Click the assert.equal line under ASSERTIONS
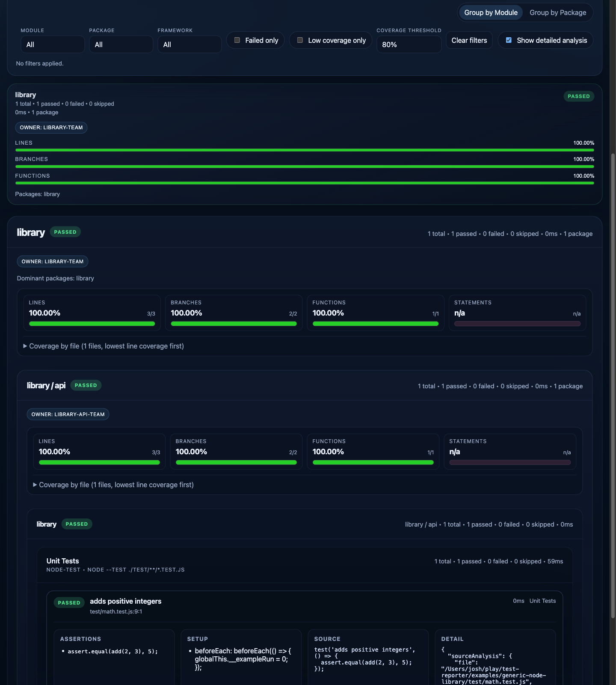This screenshot has height=685, width=616. pyautogui.click(x=113, y=652)
